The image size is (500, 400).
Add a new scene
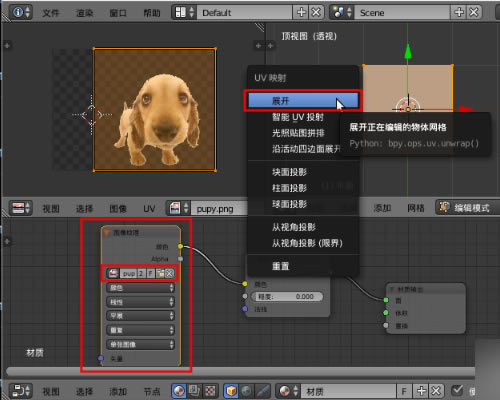coord(459,13)
